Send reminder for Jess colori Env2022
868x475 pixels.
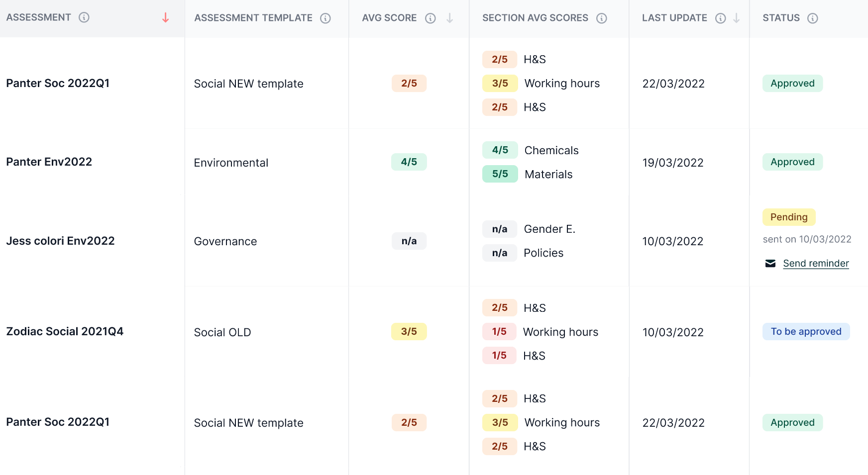pyautogui.click(x=816, y=264)
